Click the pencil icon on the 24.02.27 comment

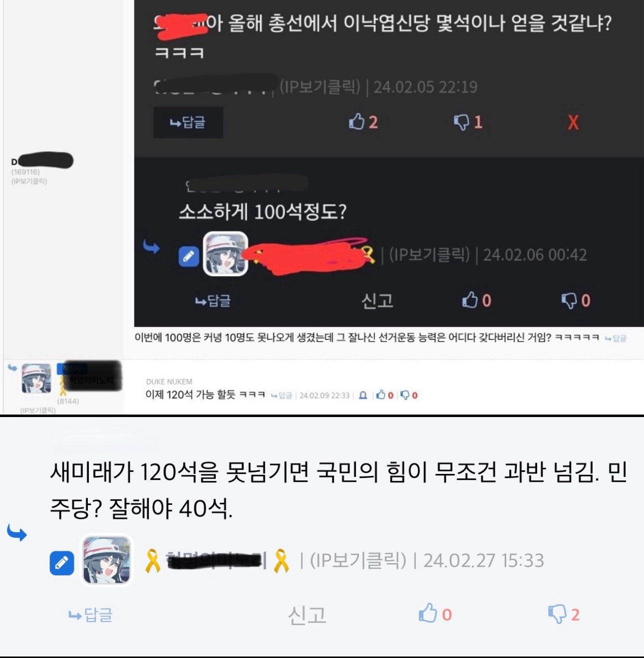tap(62, 563)
